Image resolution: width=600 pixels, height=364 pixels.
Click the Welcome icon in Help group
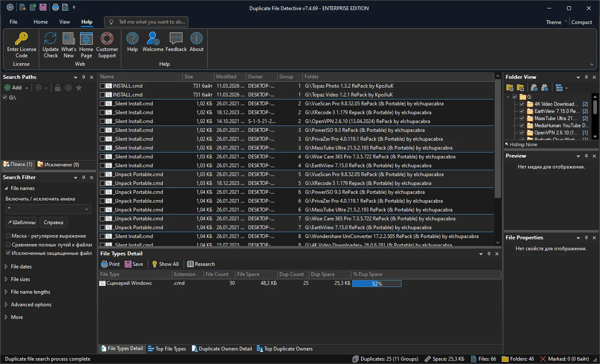(153, 39)
